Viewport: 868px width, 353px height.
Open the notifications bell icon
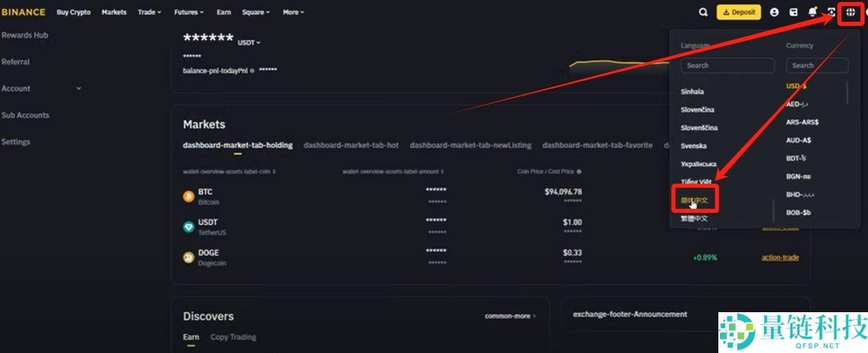(x=812, y=12)
